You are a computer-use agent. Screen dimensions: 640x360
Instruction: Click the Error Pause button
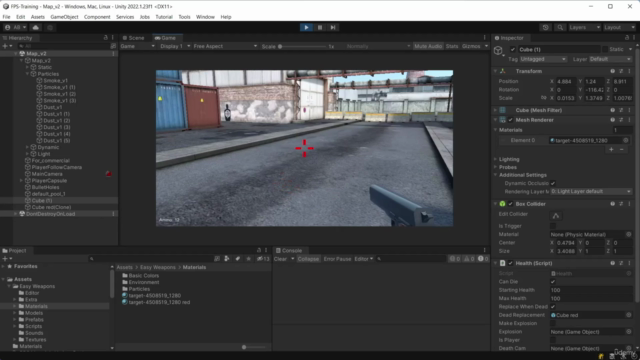click(337, 259)
